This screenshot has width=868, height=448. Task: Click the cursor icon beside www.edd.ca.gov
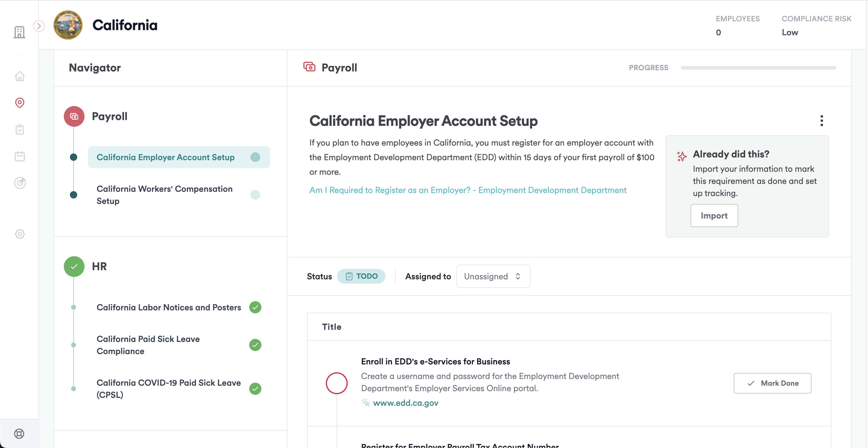pos(366,402)
